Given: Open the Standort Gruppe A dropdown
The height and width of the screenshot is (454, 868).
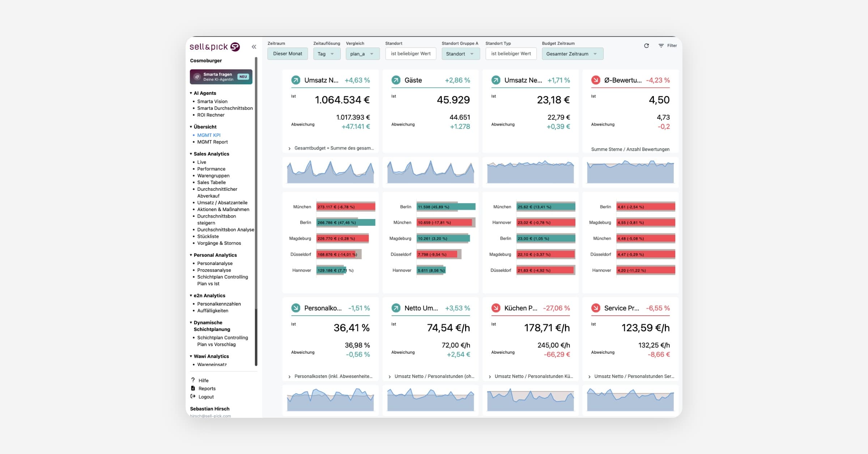Looking at the screenshot, I should point(461,54).
